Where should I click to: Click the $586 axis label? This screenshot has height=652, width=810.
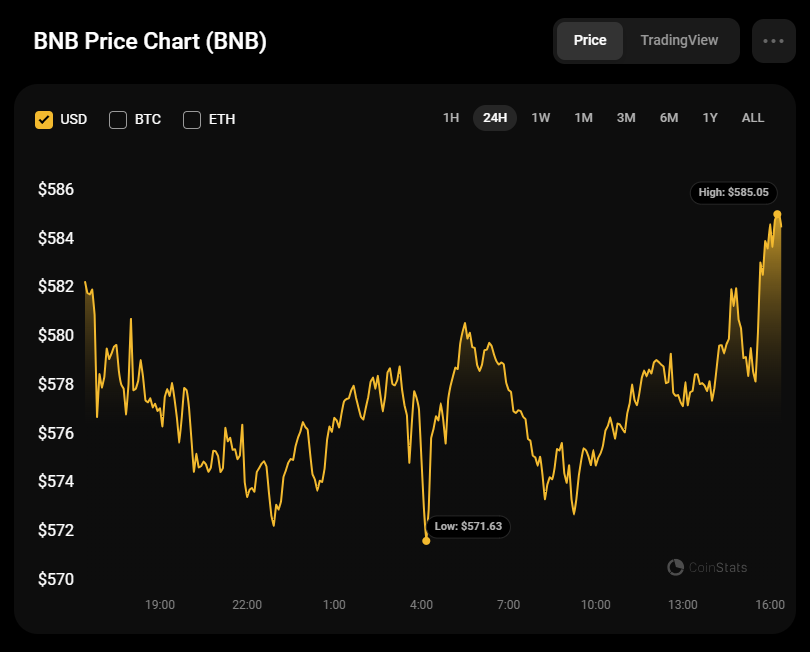[56, 190]
